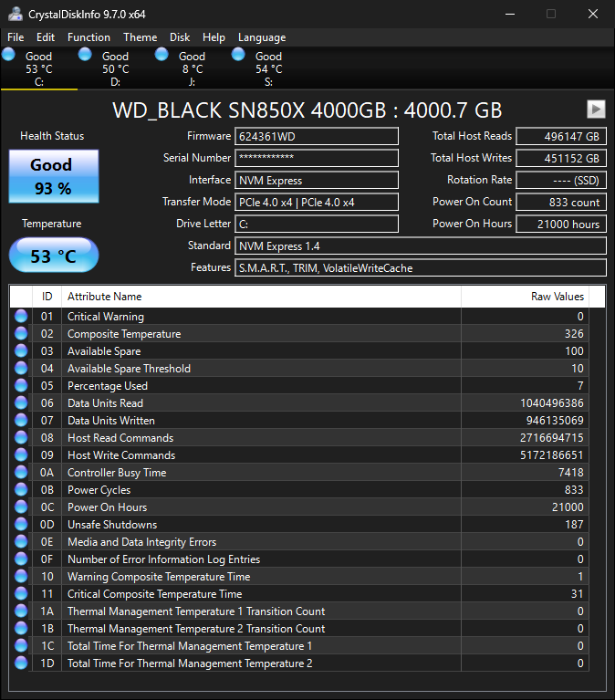This screenshot has height=700, width=615.
Task: Click status orb of Data Units Read row
Action: pos(21,402)
